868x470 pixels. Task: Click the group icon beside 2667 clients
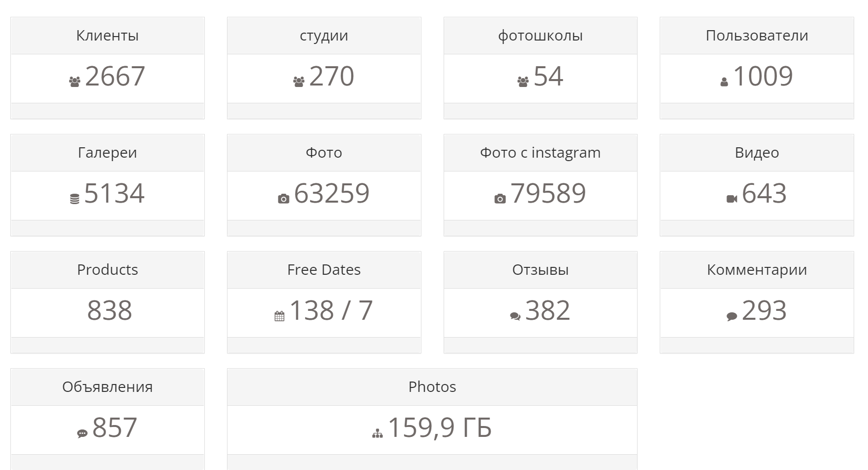(75, 82)
